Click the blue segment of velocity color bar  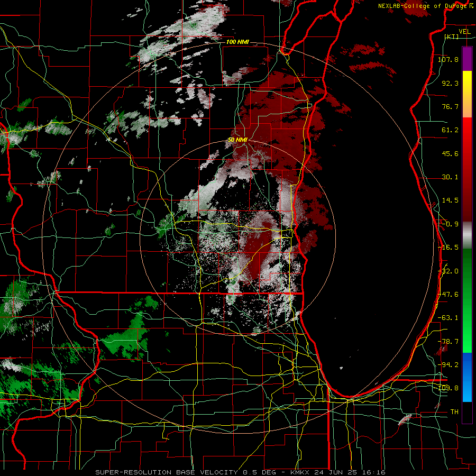pyautogui.click(x=467, y=377)
